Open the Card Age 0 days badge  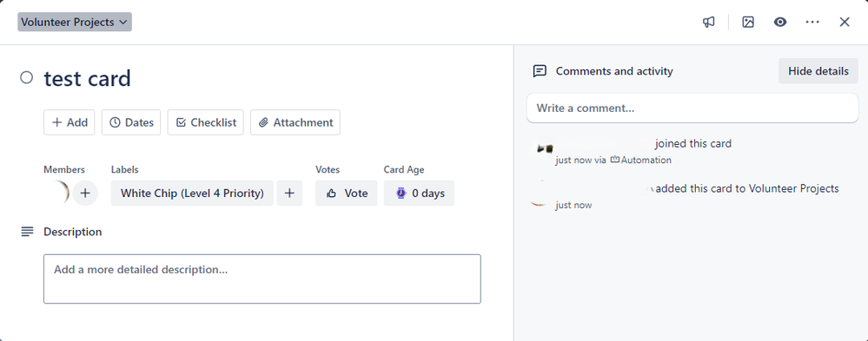419,193
